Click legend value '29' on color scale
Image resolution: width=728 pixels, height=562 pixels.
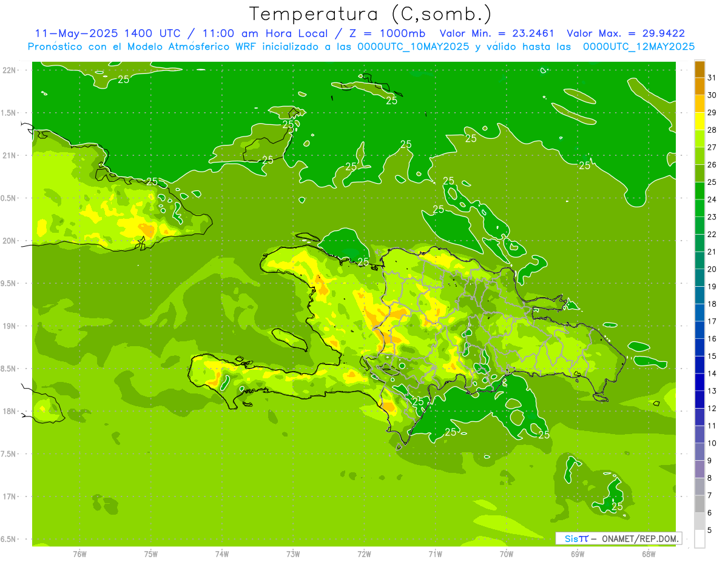(x=712, y=113)
